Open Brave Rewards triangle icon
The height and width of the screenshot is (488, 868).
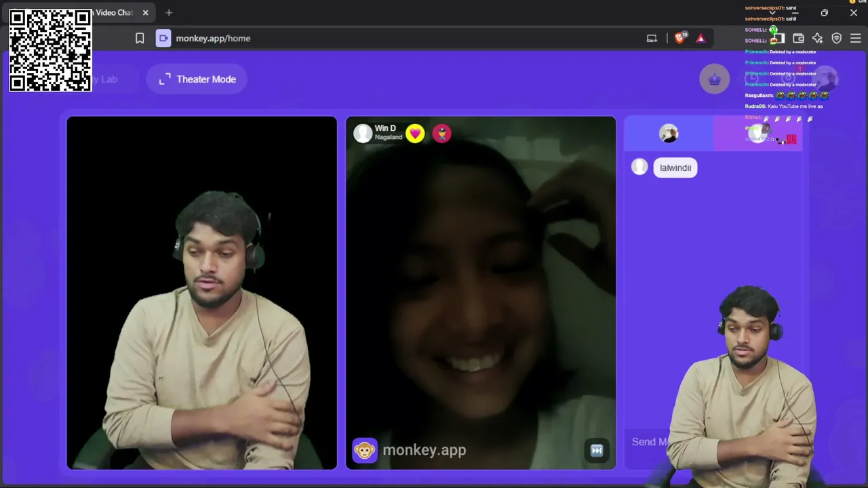click(x=701, y=39)
